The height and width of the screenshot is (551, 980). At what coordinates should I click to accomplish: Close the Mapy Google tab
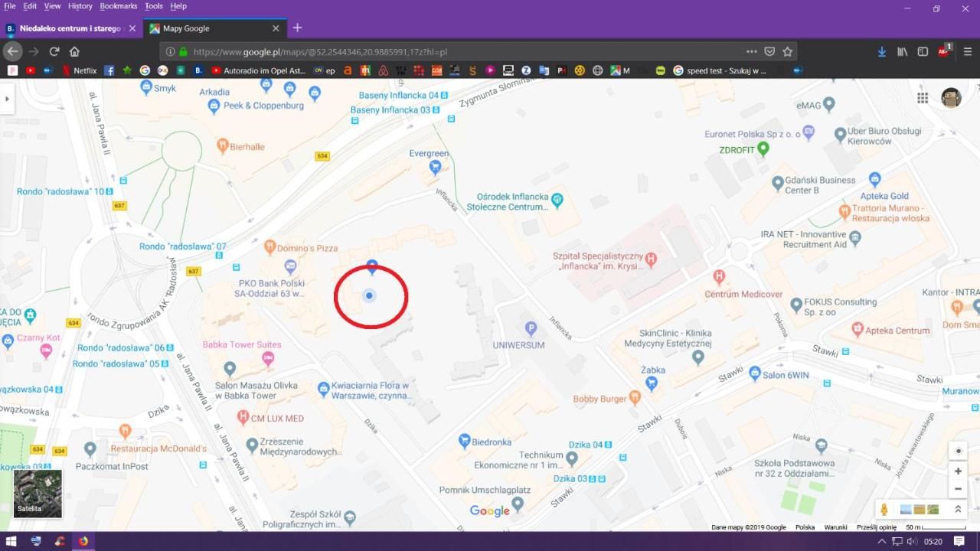(276, 28)
